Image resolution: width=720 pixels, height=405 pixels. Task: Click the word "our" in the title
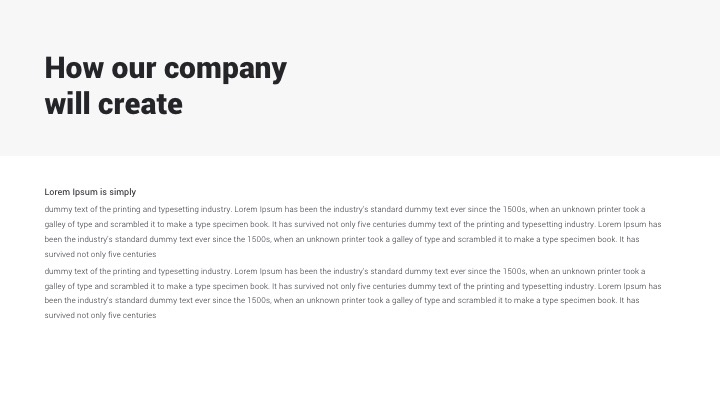click(133, 69)
